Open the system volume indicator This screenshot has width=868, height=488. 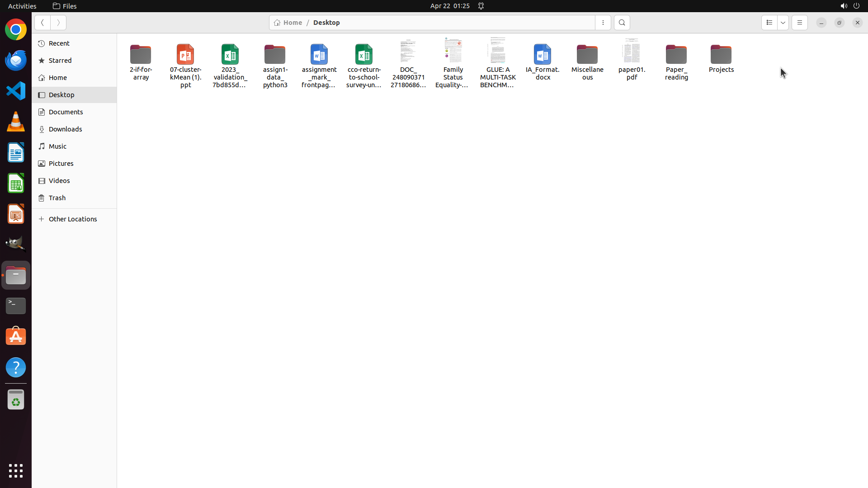coord(843,6)
